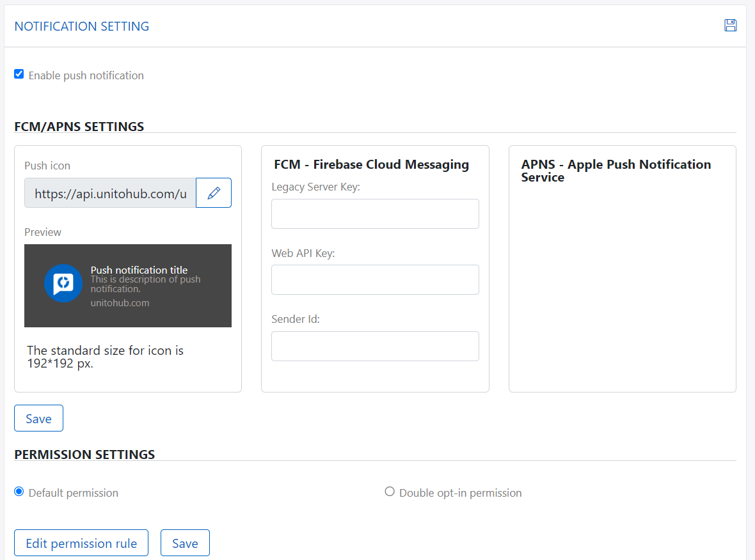Click the Sender Id input field
755x560 pixels.
[375, 346]
